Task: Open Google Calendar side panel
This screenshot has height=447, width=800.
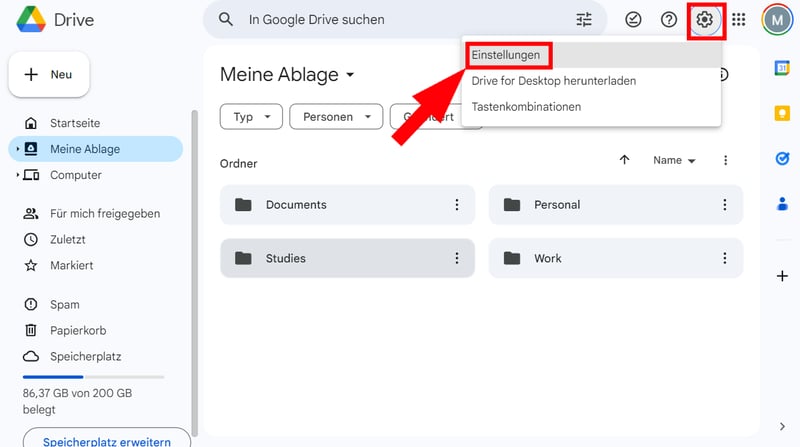Action: pyautogui.click(x=782, y=68)
